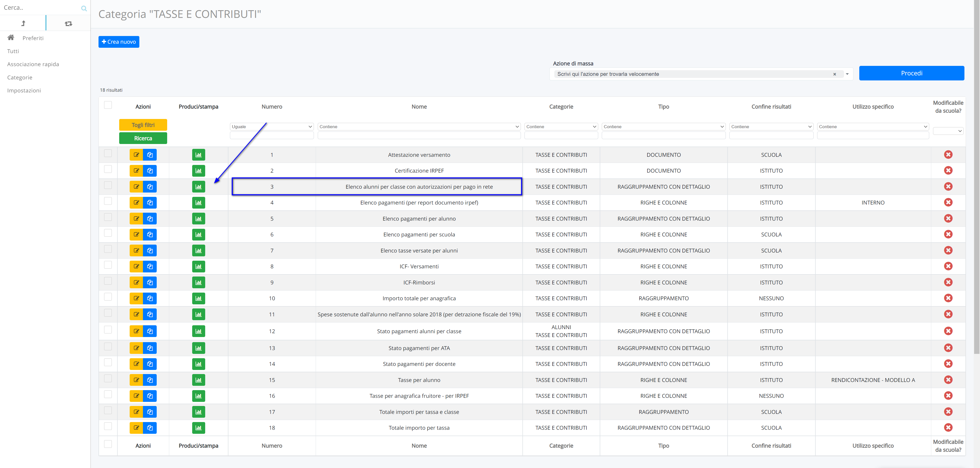The image size is (980, 468).
Task: Open the Confine risultati filter dropdown
Action: (x=771, y=127)
